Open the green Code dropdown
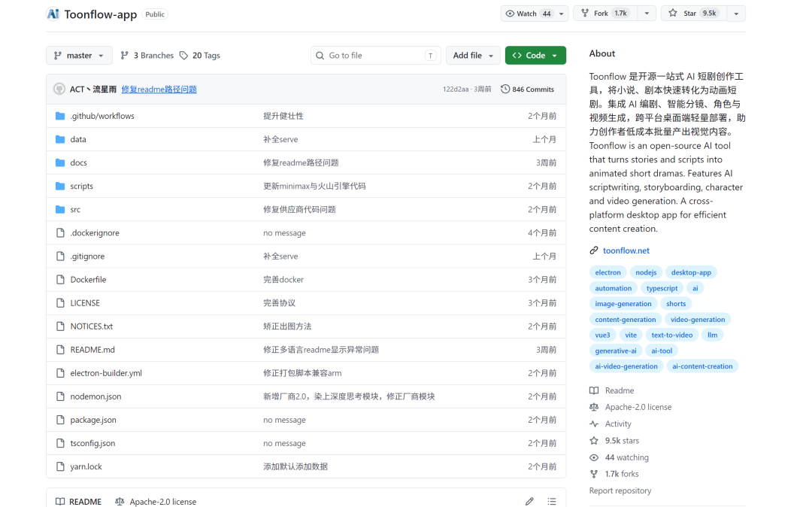 click(535, 56)
